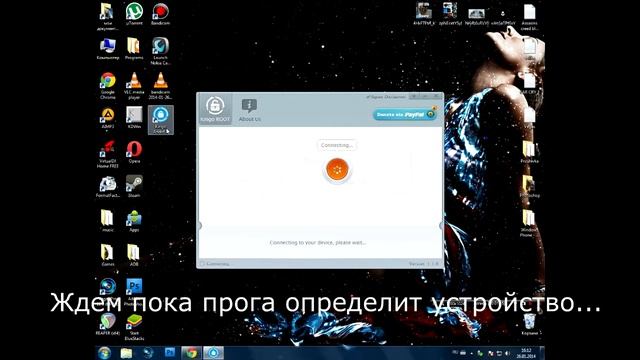This screenshot has width=640, height=360.
Task: Open the Opera desktop shortcut
Action: (134, 152)
